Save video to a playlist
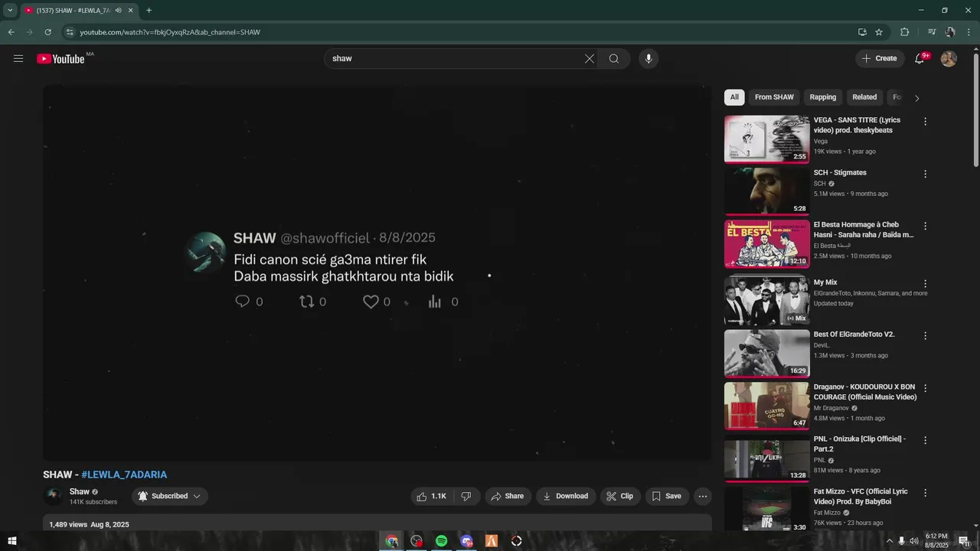 click(667, 496)
